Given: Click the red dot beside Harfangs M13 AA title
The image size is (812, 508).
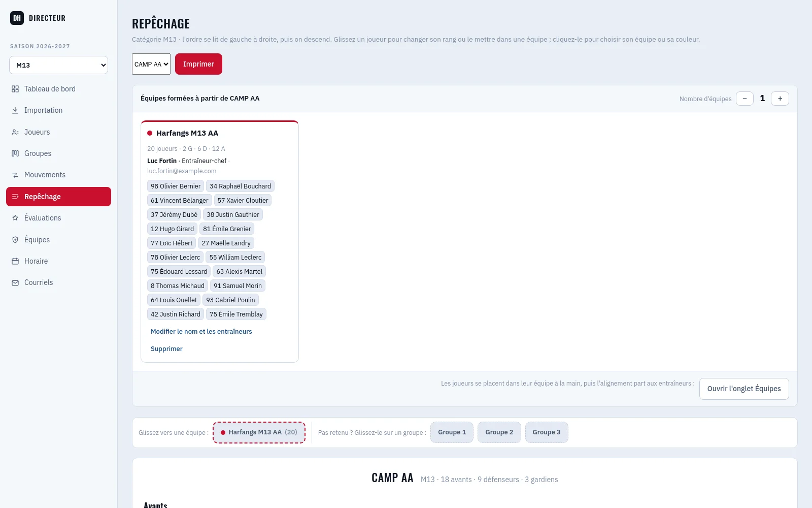Looking at the screenshot, I should point(150,133).
